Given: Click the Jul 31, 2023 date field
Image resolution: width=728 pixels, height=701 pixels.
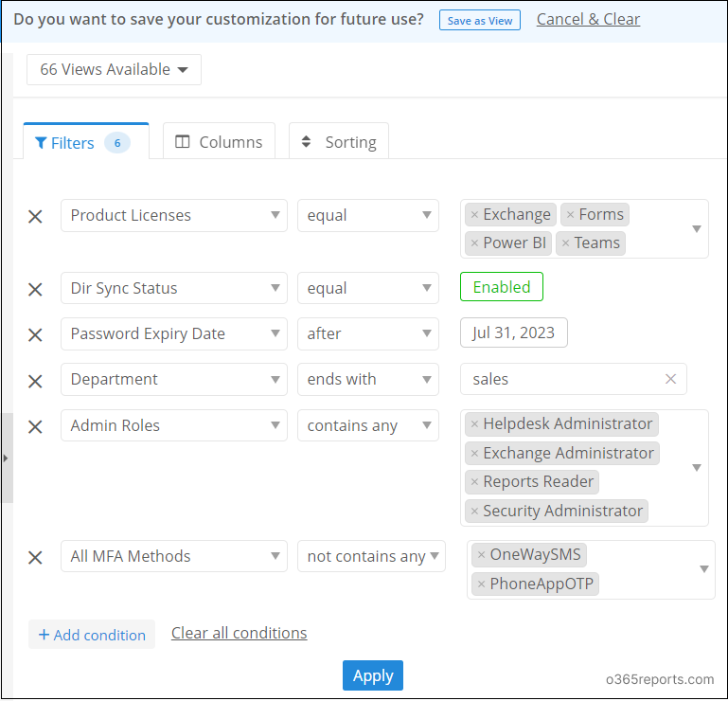Looking at the screenshot, I should [513, 333].
